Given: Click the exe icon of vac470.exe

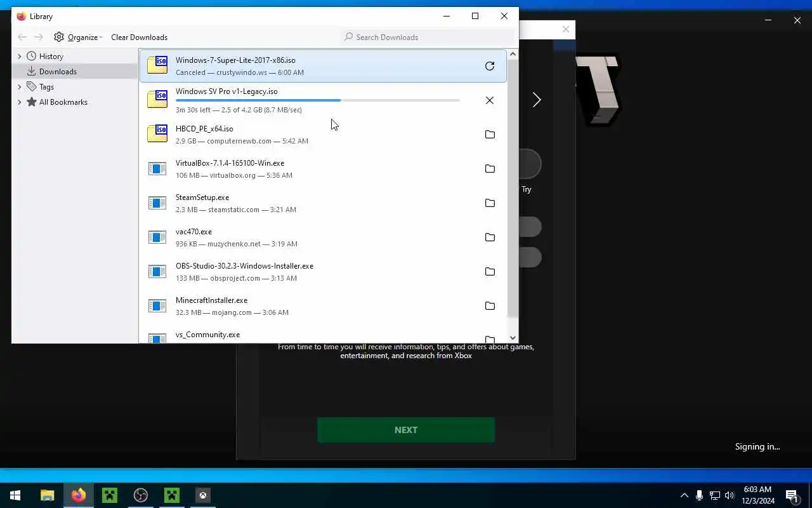Looking at the screenshot, I should click(x=157, y=237).
